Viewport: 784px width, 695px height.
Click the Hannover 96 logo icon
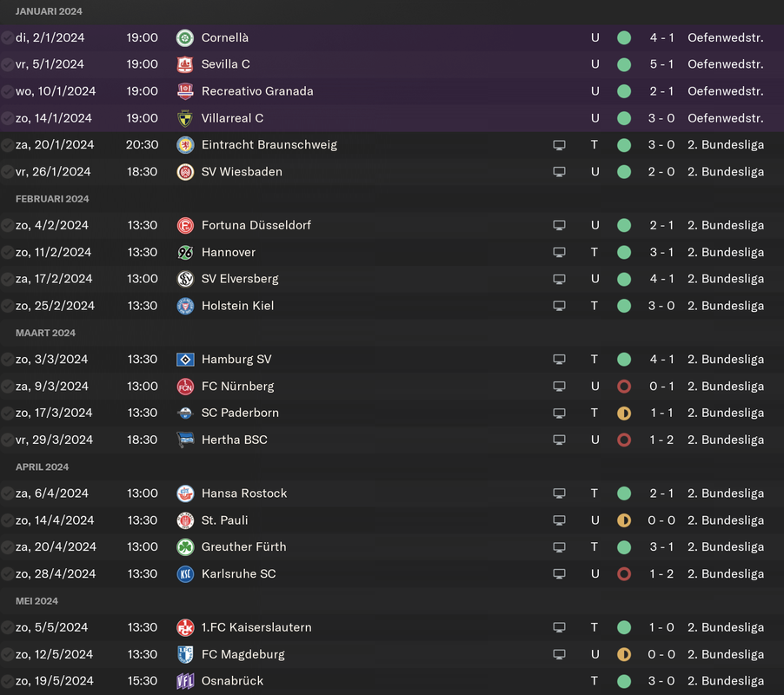185,252
